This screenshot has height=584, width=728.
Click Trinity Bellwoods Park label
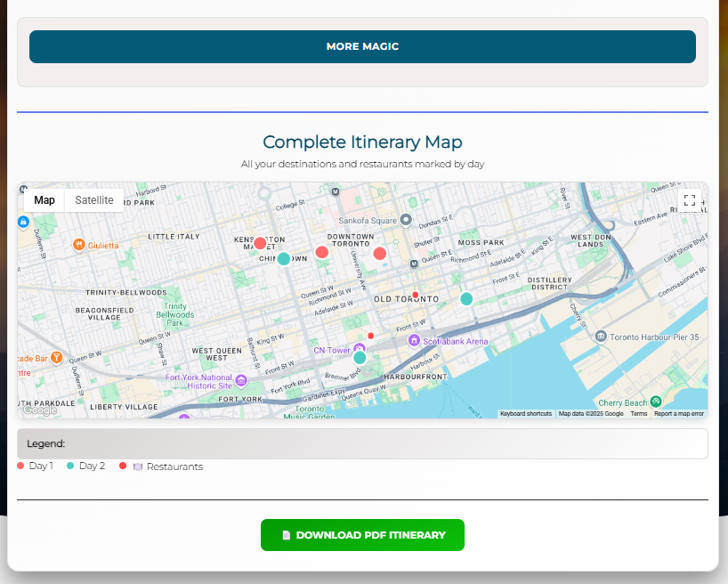click(175, 314)
